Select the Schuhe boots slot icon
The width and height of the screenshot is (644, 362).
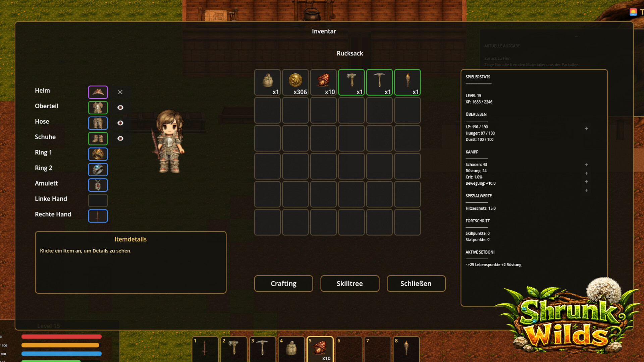98,138
